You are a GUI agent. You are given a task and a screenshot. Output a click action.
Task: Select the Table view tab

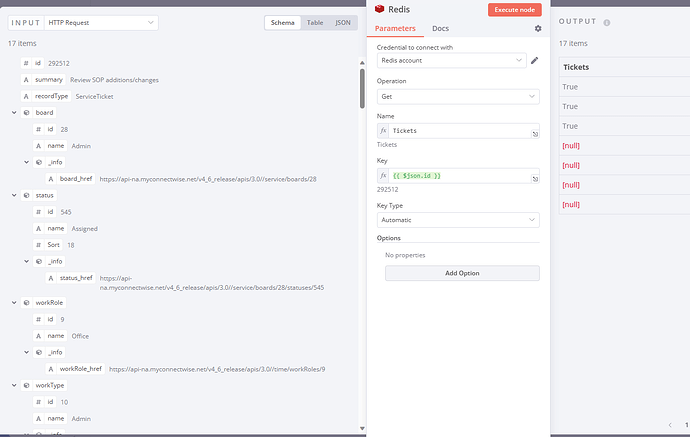pyautogui.click(x=315, y=22)
